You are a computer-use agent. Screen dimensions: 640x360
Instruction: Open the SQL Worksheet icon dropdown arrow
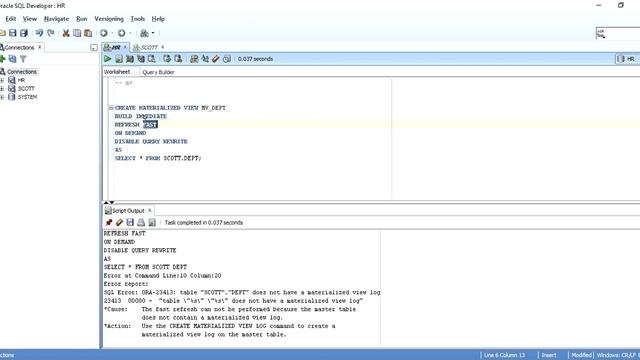(153, 33)
